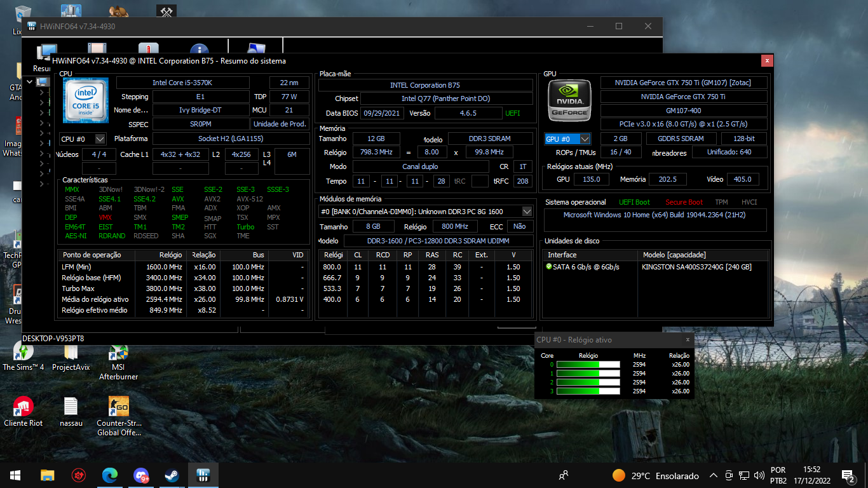The width and height of the screenshot is (868, 488).
Task: Click the SR0PM SSPEC field
Action: pyautogui.click(x=200, y=124)
